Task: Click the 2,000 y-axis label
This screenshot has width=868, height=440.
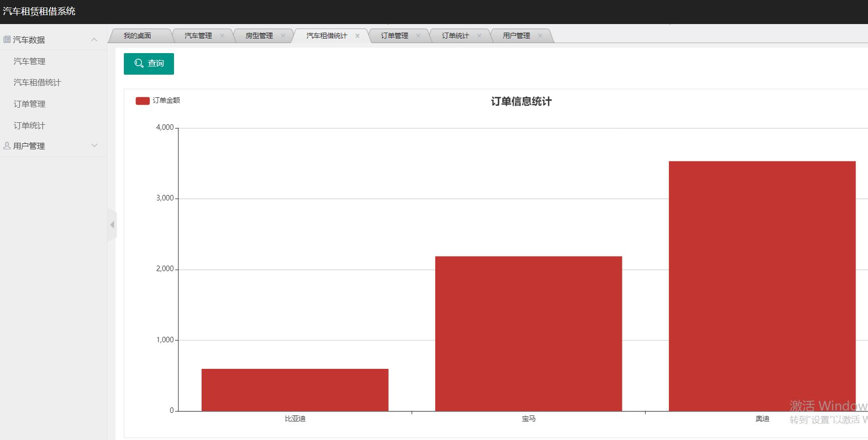Action: tap(165, 269)
